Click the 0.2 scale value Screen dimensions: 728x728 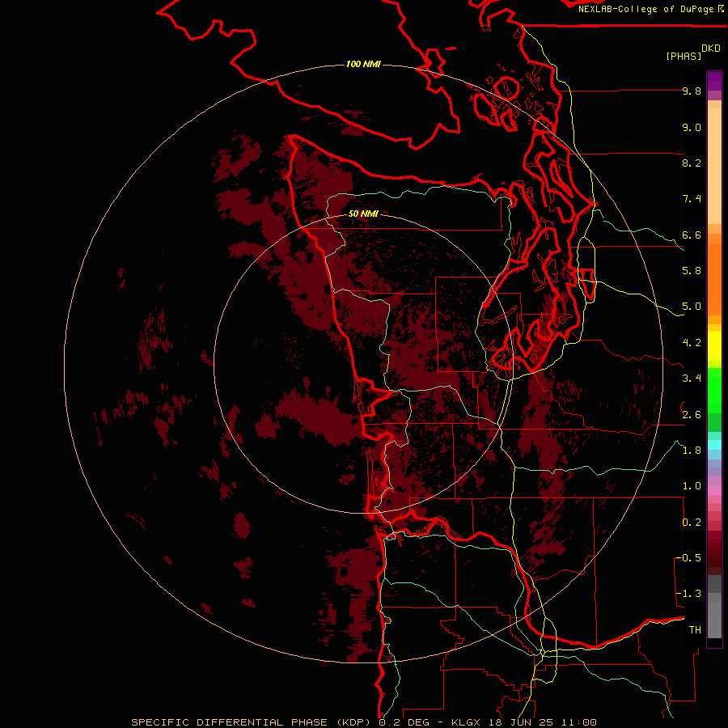692,522
